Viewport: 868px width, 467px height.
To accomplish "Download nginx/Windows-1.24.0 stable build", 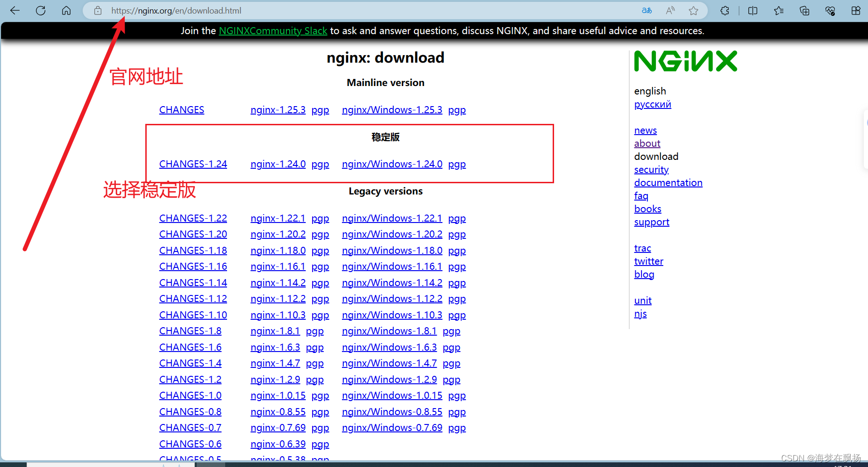I will [x=392, y=164].
